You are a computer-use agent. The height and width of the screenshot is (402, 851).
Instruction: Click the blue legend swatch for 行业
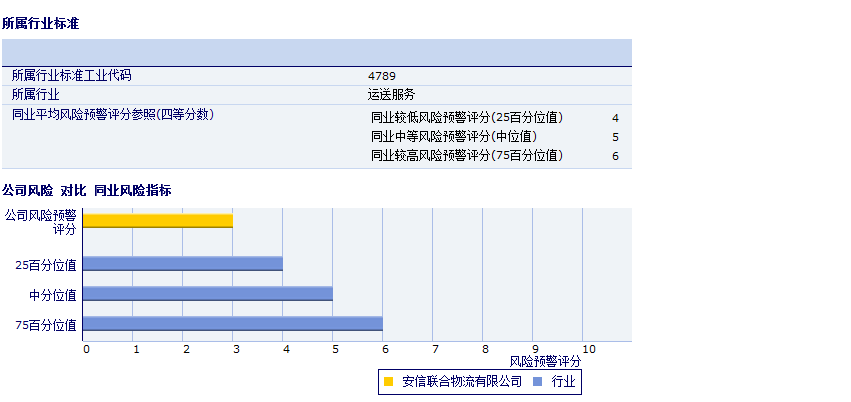pyautogui.click(x=538, y=381)
